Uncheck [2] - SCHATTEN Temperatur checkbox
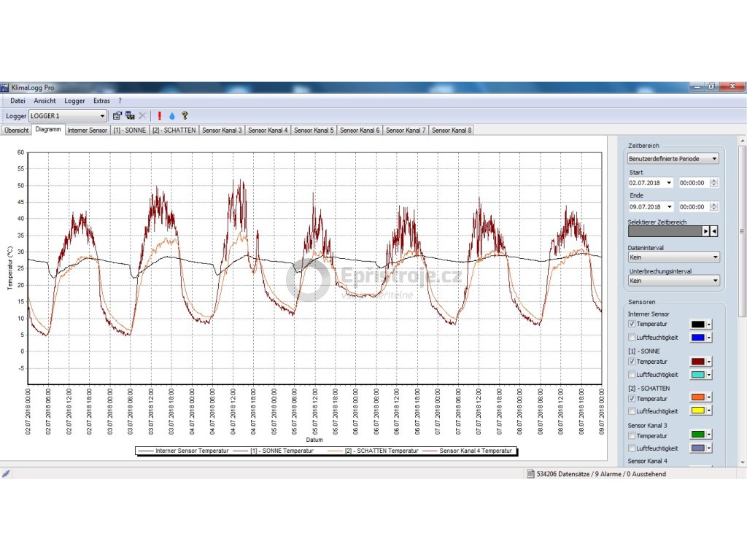 632,399
